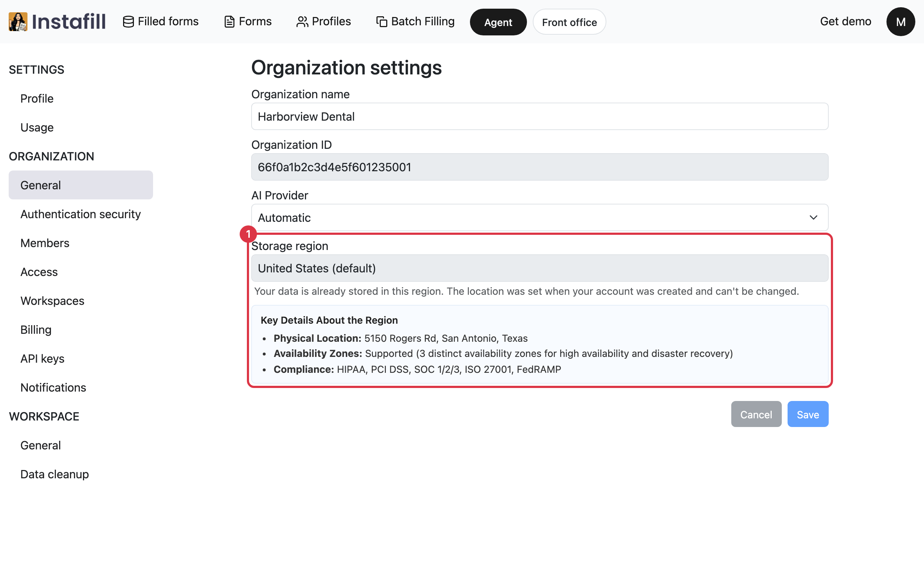Image resolution: width=924 pixels, height=578 pixels.
Task: Click the Forms document icon
Action: tap(229, 22)
